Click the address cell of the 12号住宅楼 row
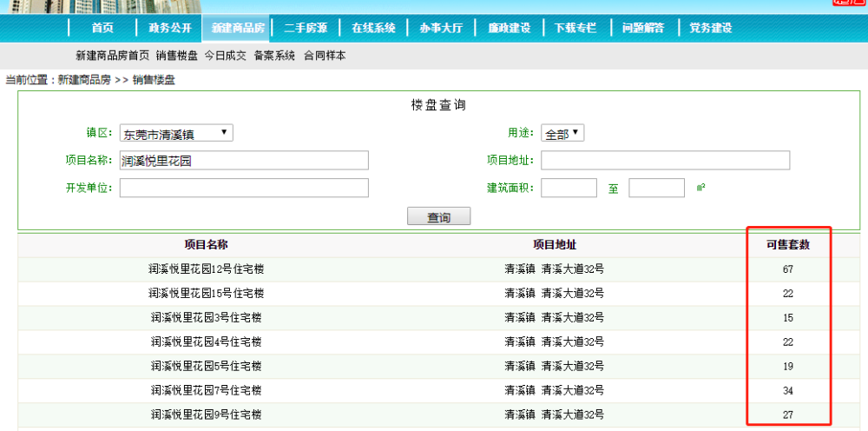The width and height of the screenshot is (868, 431). point(554,269)
